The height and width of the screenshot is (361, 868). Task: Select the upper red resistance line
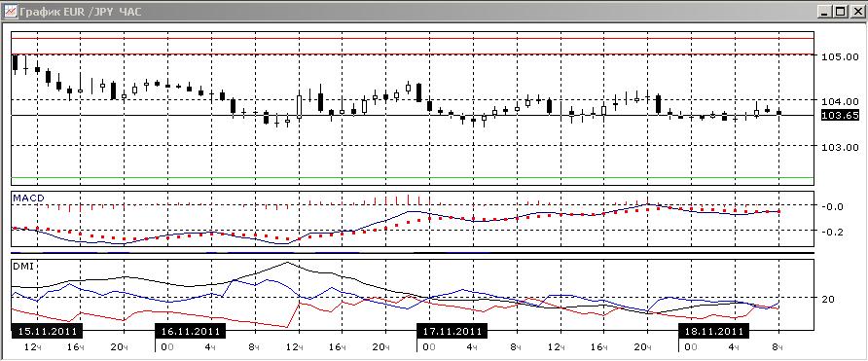[x=413, y=38]
